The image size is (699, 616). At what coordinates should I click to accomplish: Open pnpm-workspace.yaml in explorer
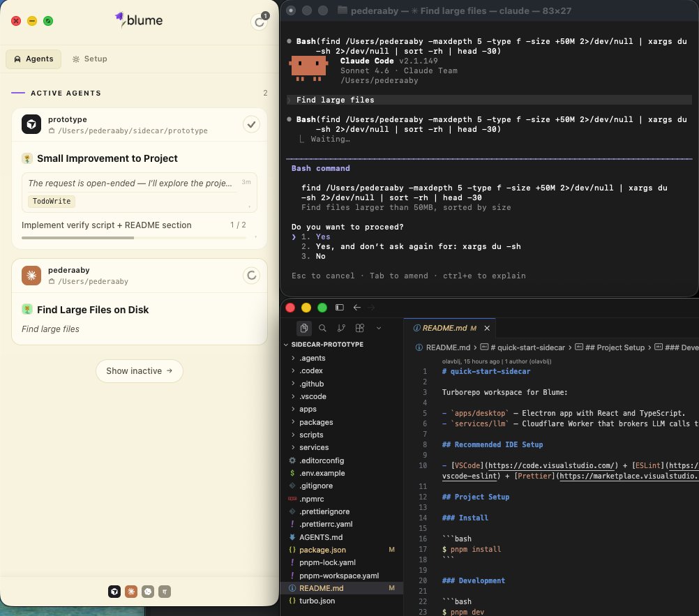[x=339, y=576]
